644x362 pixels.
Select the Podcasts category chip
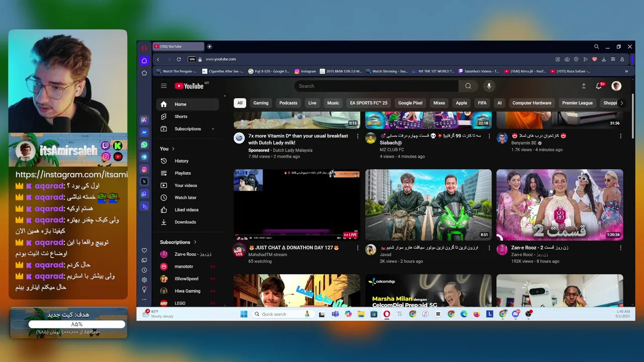288,103
